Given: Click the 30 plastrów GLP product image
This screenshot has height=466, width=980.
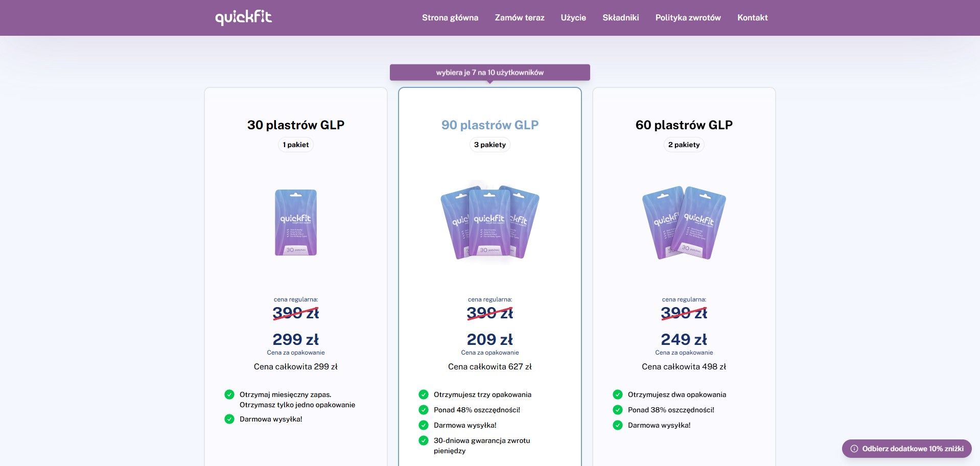Looking at the screenshot, I should point(296,222).
